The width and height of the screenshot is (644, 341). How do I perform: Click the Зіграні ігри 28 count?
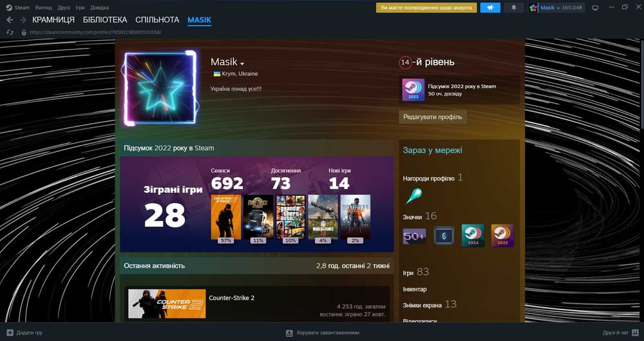point(173,208)
